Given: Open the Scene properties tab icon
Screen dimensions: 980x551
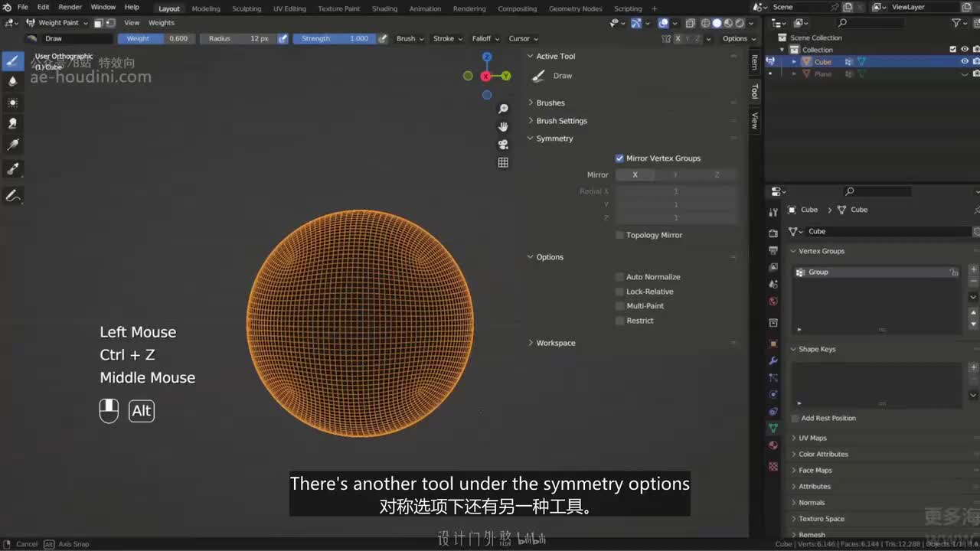Looking at the screenshot, I should click(773, 284).
